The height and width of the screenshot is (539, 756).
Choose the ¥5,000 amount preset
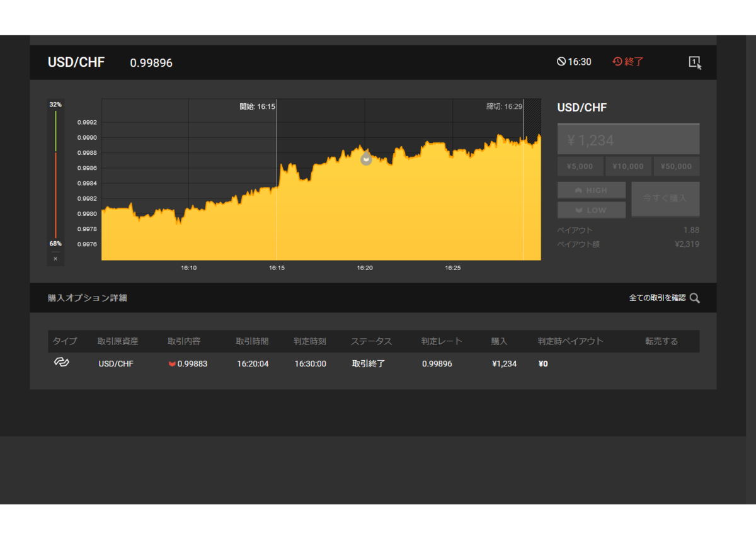[x=580, y=166]
